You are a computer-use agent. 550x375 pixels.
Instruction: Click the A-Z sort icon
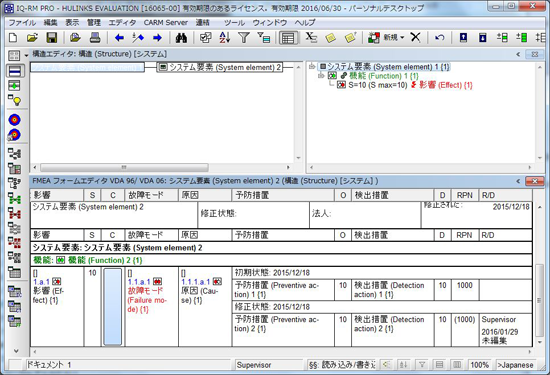coord(224,38)
